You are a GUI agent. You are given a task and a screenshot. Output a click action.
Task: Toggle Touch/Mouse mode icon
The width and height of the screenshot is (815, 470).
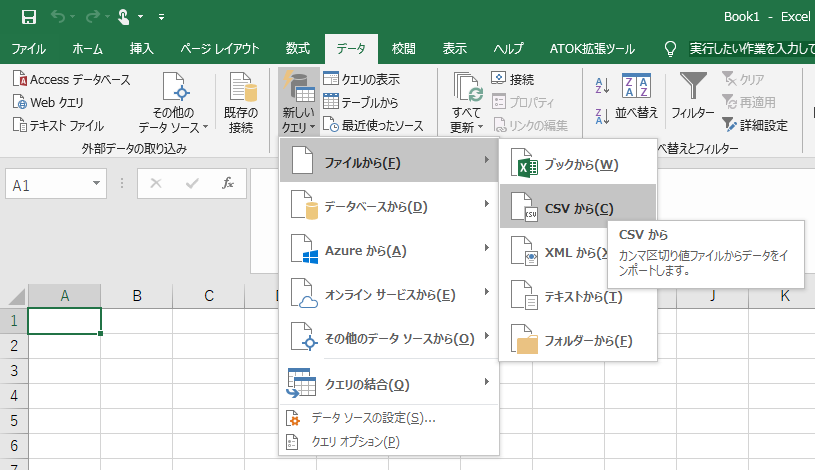click(x=124, y=17)
